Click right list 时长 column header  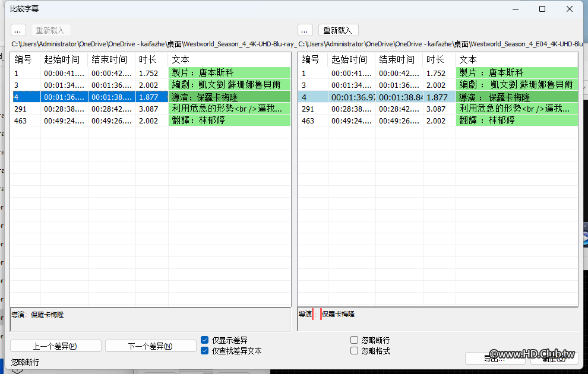[x=439, y=59]
